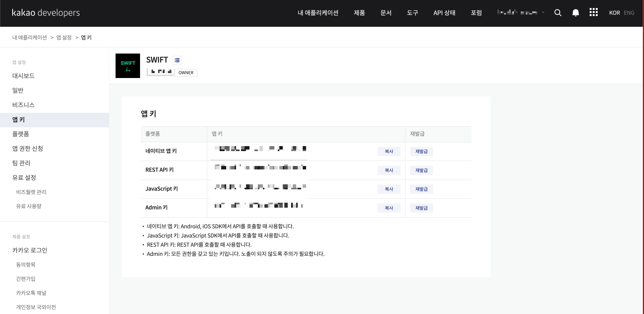Switch language to KOR

[615, 13]
